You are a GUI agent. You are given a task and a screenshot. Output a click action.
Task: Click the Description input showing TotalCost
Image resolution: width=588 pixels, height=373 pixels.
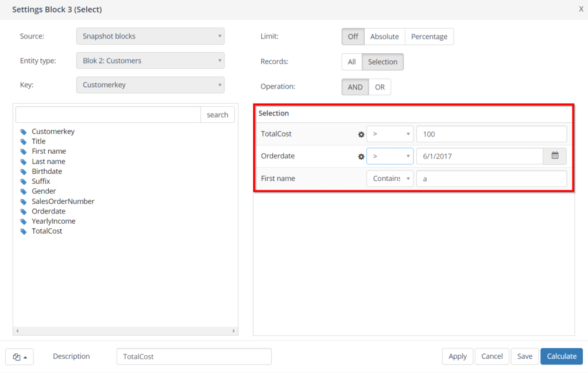(194, 356)
